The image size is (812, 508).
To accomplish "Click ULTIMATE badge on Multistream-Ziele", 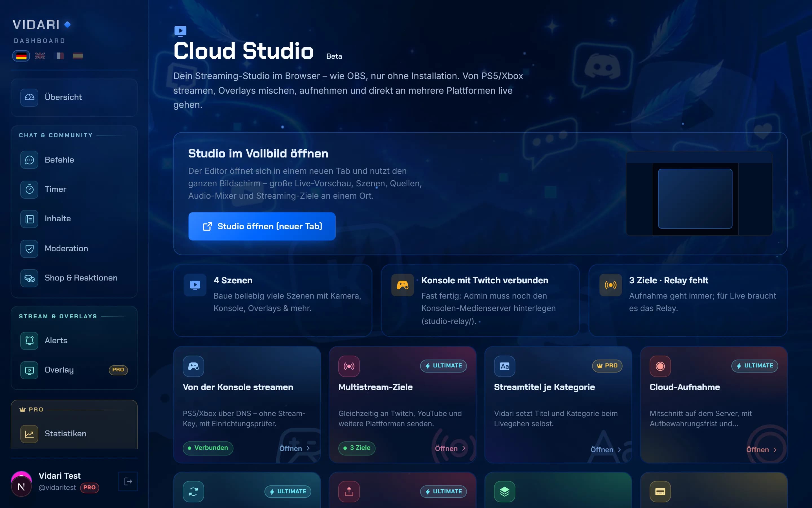I will (443, 366).
